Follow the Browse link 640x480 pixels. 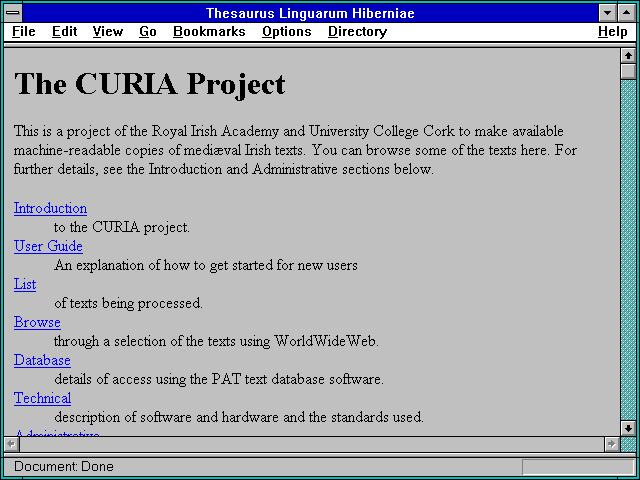pos(37,322)
